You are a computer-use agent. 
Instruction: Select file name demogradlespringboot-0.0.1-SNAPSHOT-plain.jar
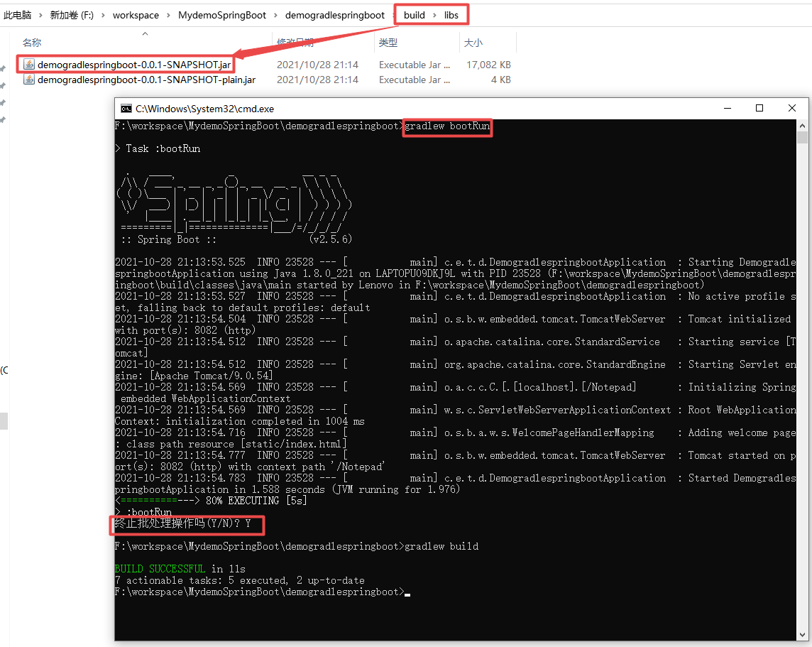click(146, 80)
